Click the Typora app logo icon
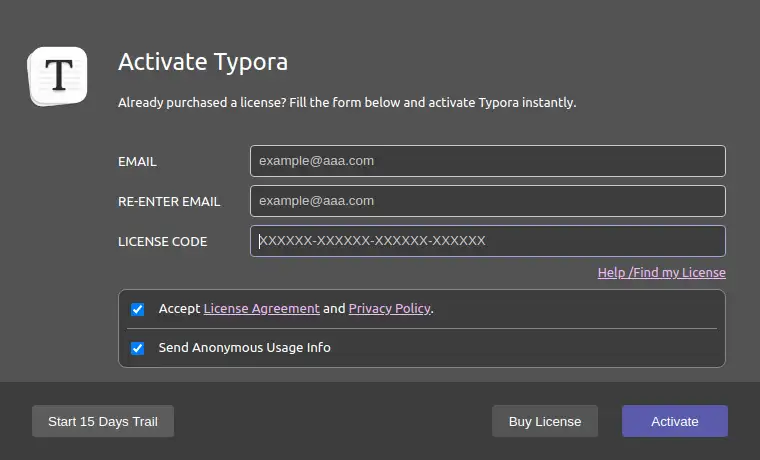The height and width of the screenshot is (460, 760). coord(58,76)
